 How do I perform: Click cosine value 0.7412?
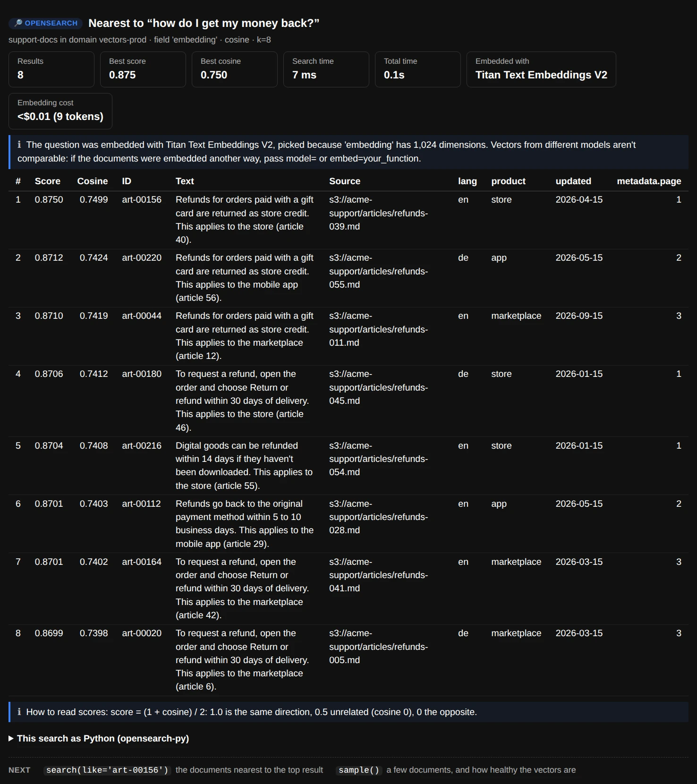[93, 374]
